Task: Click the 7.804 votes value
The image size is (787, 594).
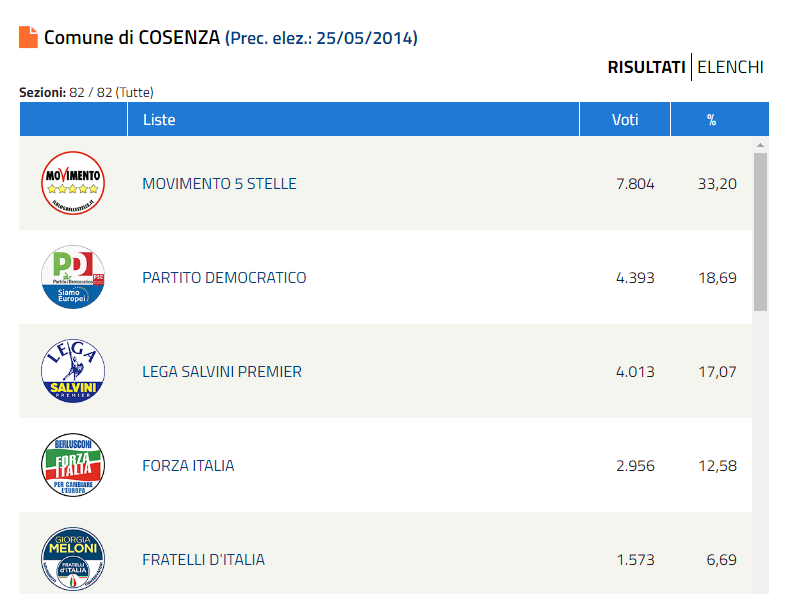Action: click(635, 184)
